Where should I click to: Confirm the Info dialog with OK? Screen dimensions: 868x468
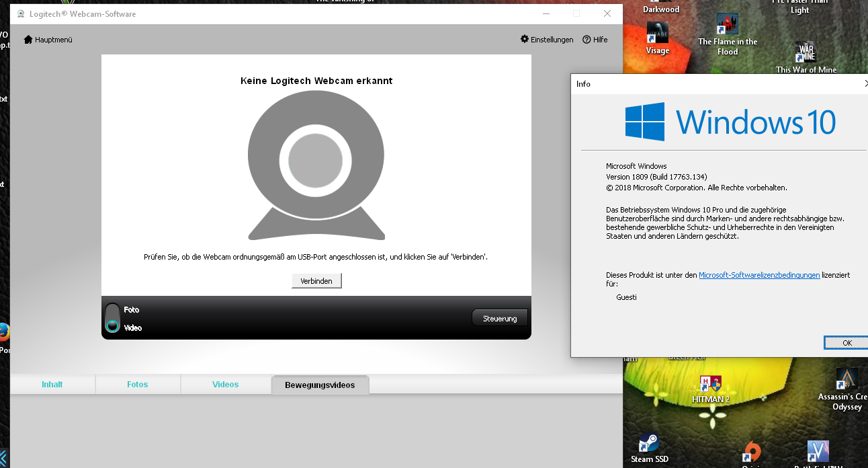tap(846, 342)
